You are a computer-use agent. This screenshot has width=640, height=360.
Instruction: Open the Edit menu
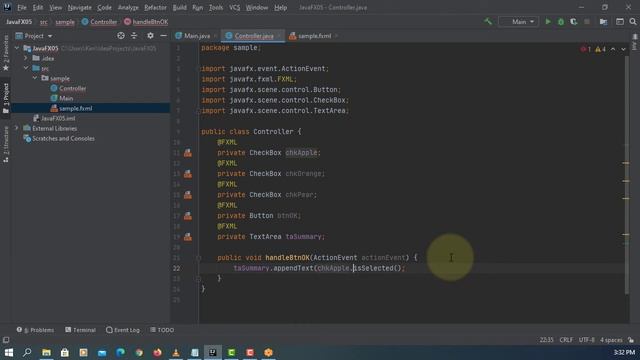pyautogui.click(x=38, y=7)
